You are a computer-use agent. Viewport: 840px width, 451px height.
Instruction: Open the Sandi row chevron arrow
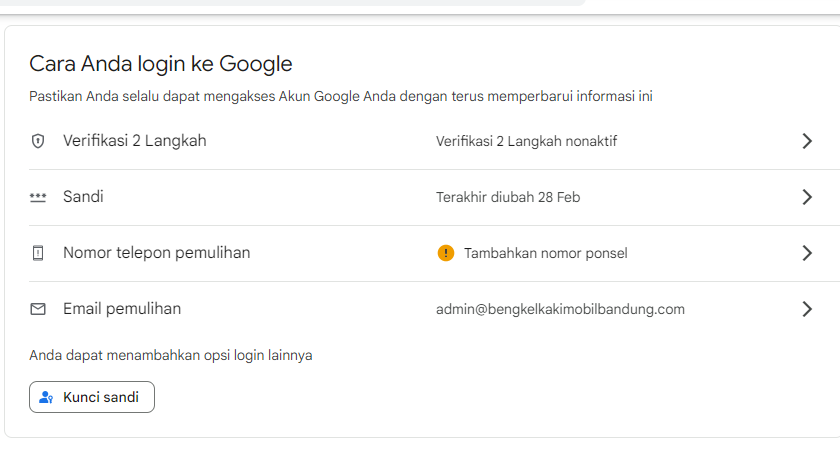(x=807, y=197)
